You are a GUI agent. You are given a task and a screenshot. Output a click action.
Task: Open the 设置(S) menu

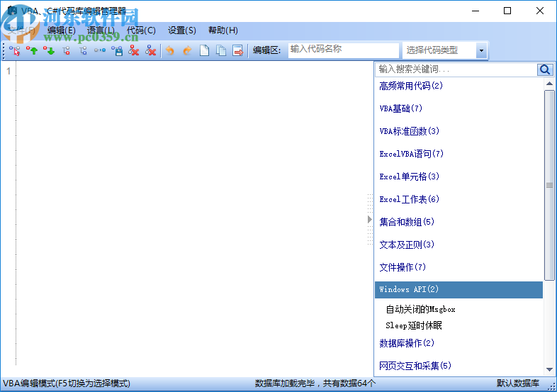click(x=182, y=30)
